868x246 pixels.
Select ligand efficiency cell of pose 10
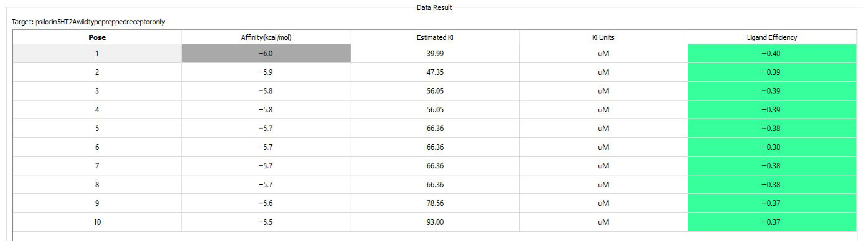772,222
